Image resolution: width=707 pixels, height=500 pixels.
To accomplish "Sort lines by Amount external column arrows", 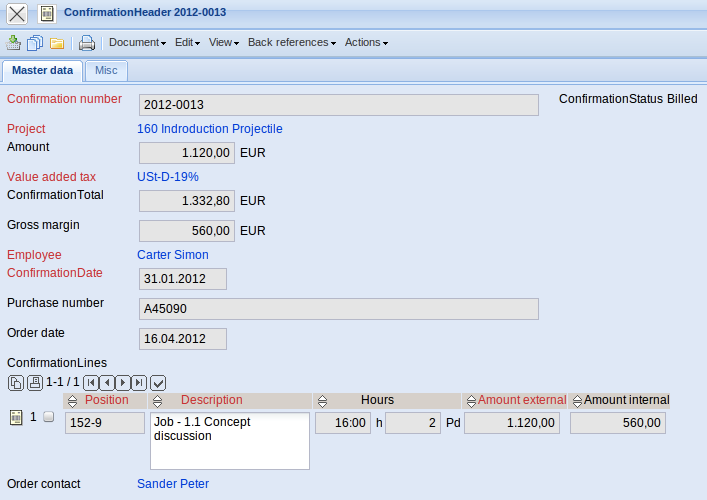I will pyautogui.click(x=471, y=401).
